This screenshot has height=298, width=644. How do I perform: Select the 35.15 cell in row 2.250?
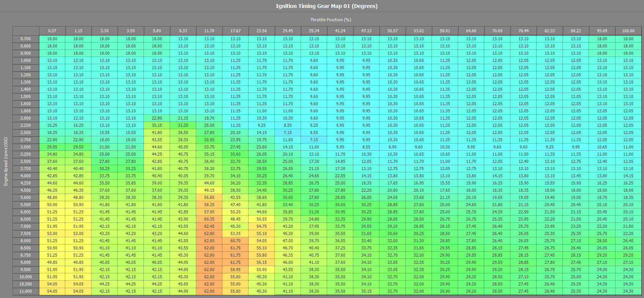pos(157,125)
